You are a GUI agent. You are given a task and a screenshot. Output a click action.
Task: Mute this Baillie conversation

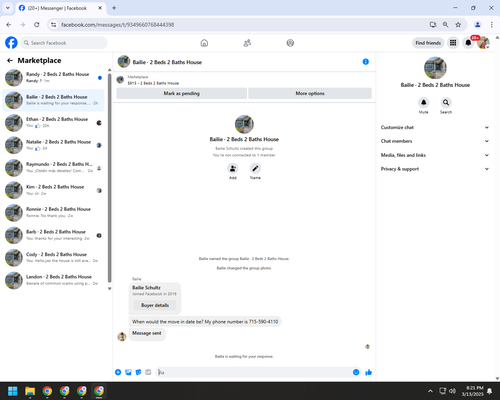[x=423, y=103]
